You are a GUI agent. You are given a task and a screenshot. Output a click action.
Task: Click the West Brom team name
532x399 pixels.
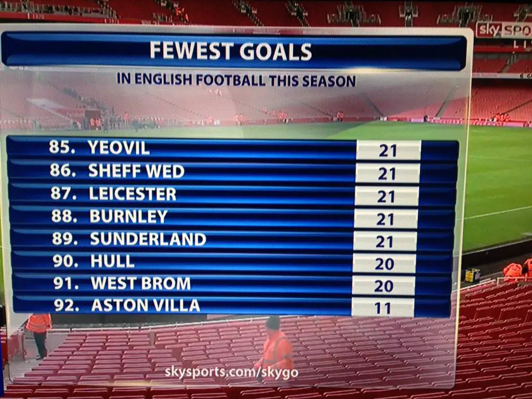(x=141, y=284)
